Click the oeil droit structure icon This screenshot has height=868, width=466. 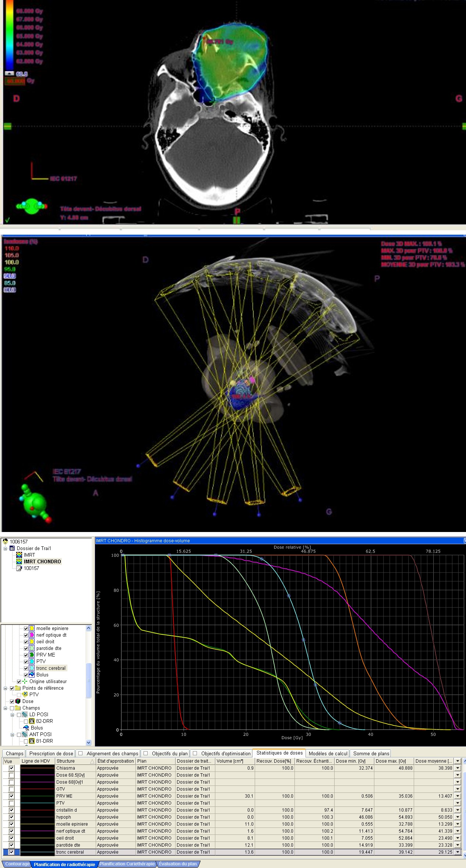(32, 641)
